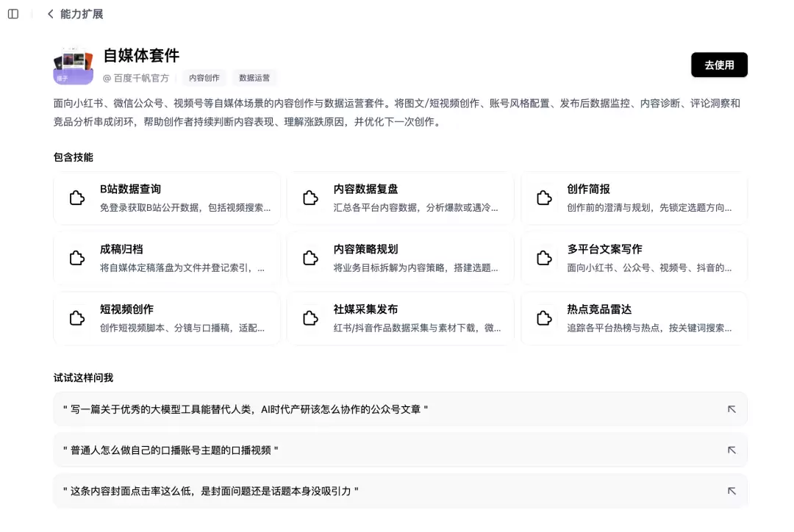Click the puzzle icon for 短视频创作

tap(77, 318)
